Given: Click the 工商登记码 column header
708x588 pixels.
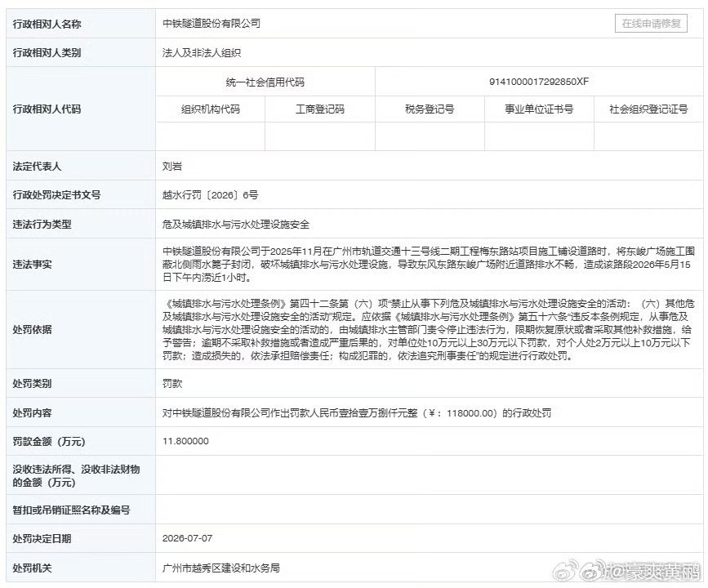Looking at the screenshot, I should tap(319, 109).
